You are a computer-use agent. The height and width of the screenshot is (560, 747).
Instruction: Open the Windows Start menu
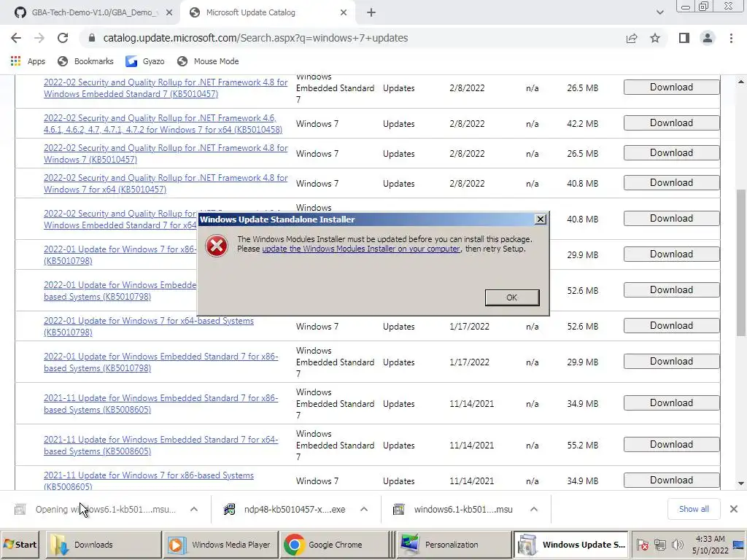pyautogui.click(x=21, y=544)
